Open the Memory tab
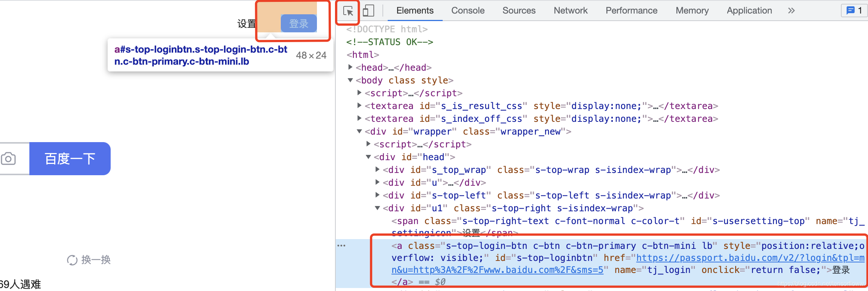 (692, 11)
